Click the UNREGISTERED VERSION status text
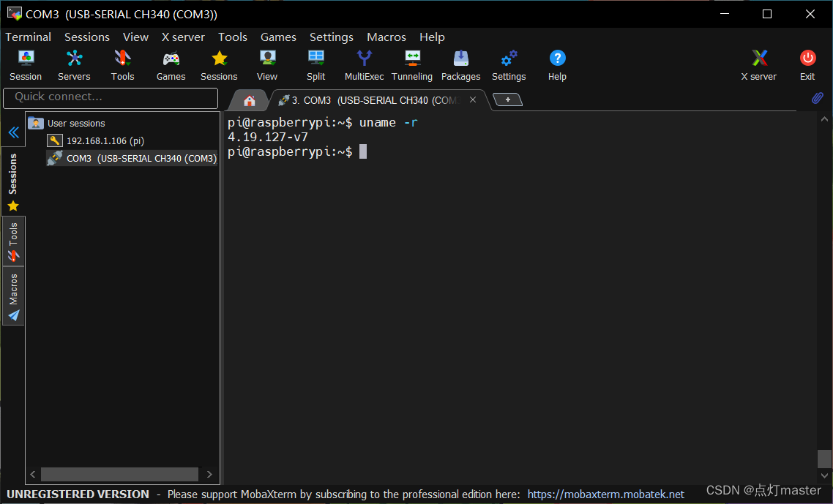833x504 pixels. tap(78, 494)
